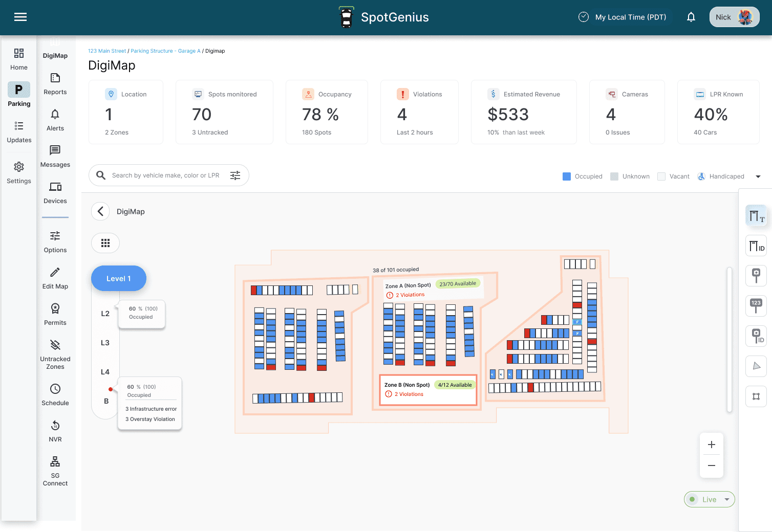Open Updates in sidebar
772x532 pixels.
[19, 132]
